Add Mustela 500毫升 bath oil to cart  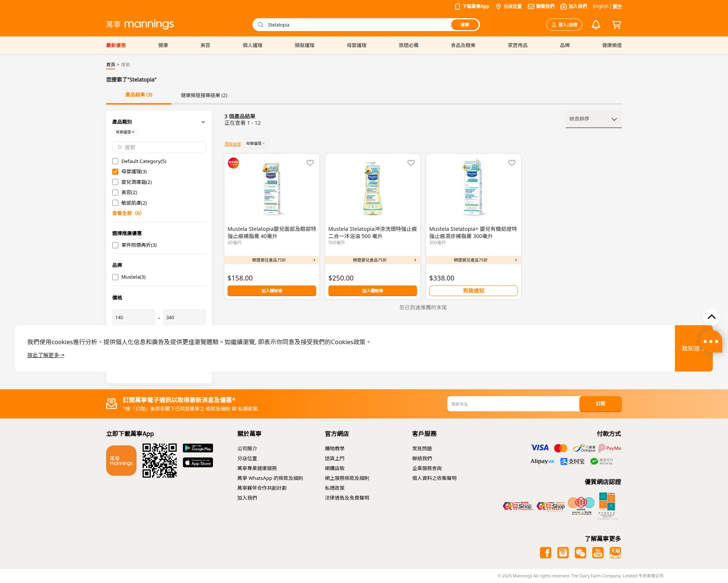(x=373, y=291)
